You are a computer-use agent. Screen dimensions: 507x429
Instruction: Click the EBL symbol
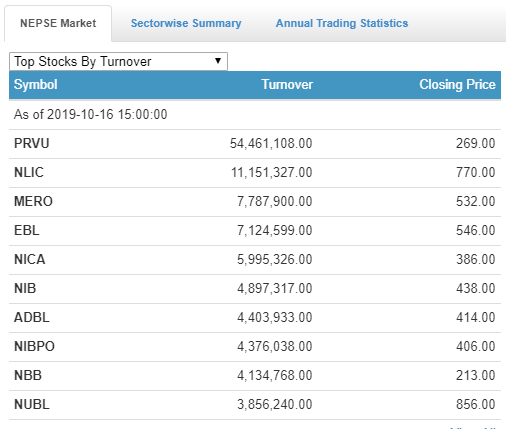[27, 230]
